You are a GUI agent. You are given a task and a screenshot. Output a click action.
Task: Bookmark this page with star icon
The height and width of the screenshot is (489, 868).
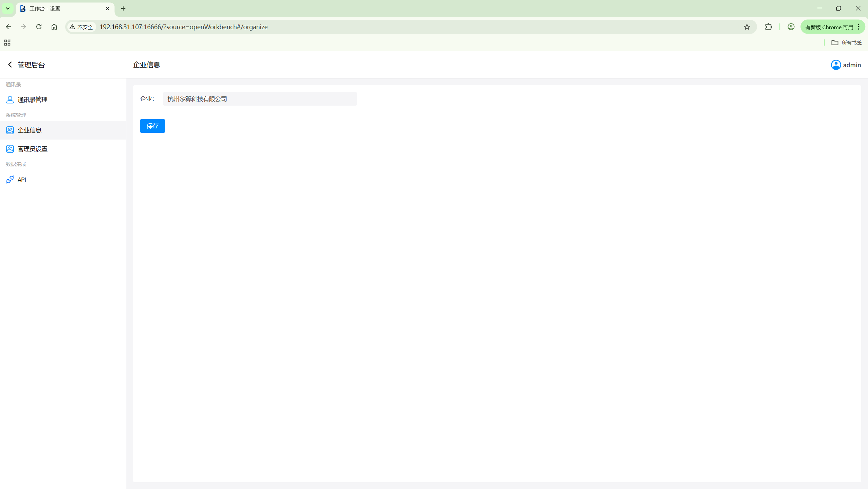point(747,27)
